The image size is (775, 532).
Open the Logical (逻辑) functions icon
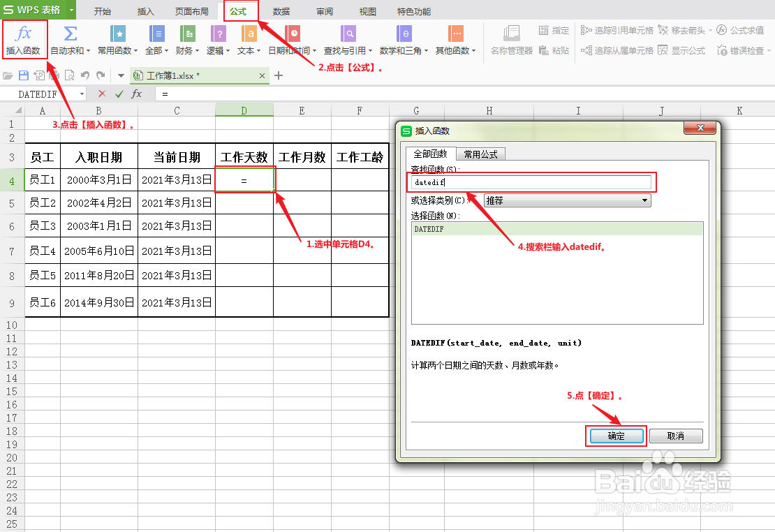(x=218, y=34)
